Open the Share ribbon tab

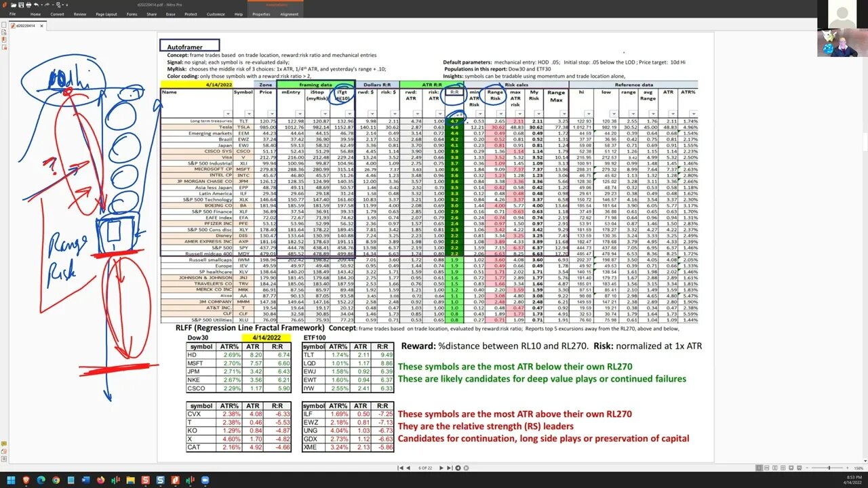click(x=151, y=14)
